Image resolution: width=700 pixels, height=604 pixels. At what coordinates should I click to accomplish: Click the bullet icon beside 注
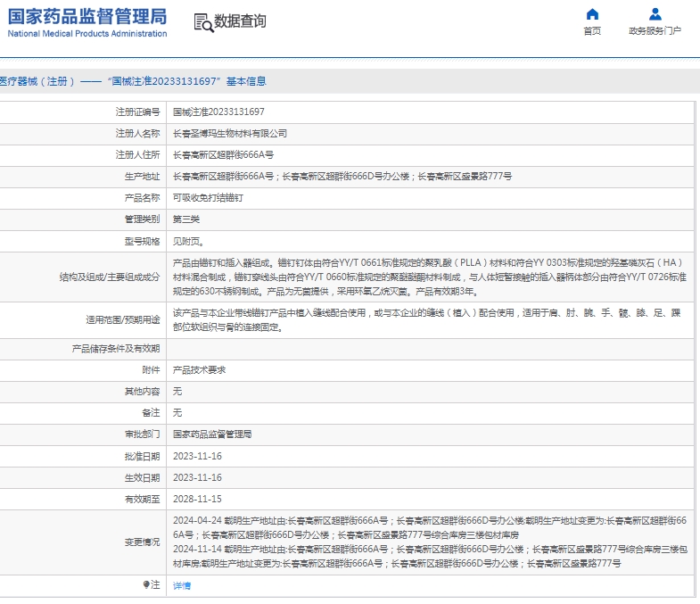(146, 584)
